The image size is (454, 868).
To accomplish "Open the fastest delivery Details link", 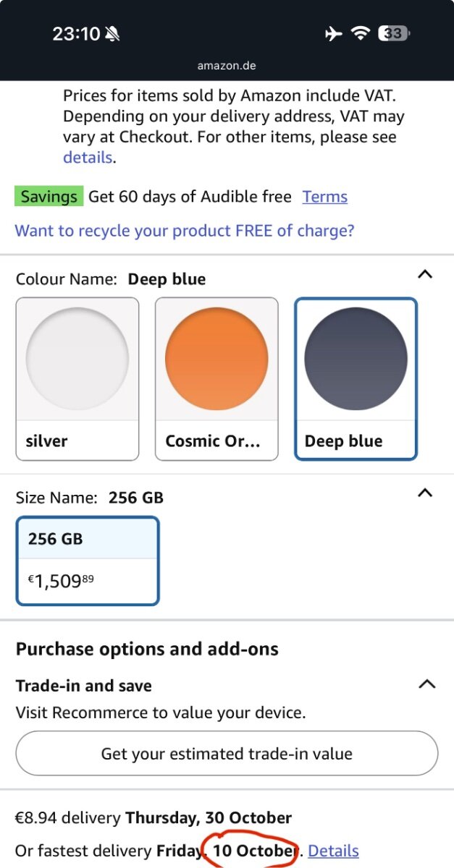I will (x=333, y=851).
